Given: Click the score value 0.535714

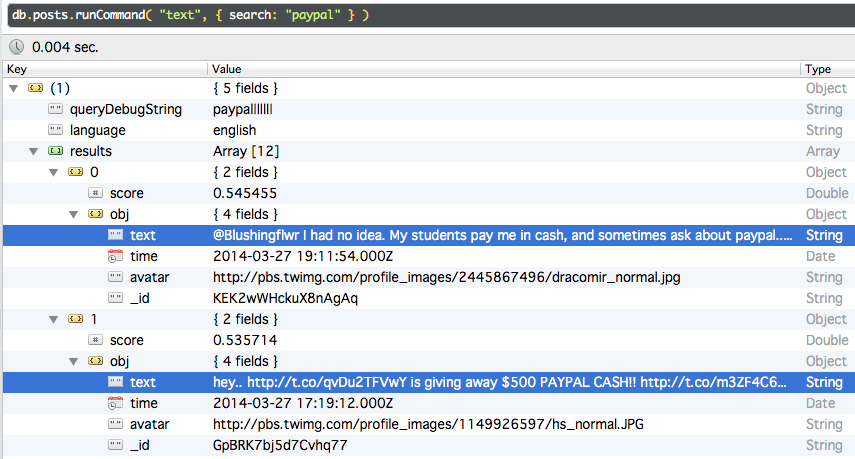Looking at the screenshot, I should pos(245,340).
